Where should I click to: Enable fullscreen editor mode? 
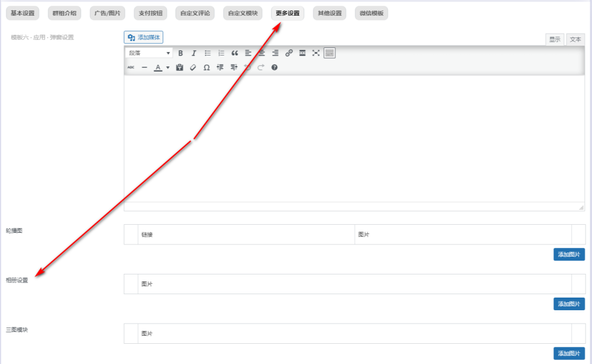click(316, 53)
